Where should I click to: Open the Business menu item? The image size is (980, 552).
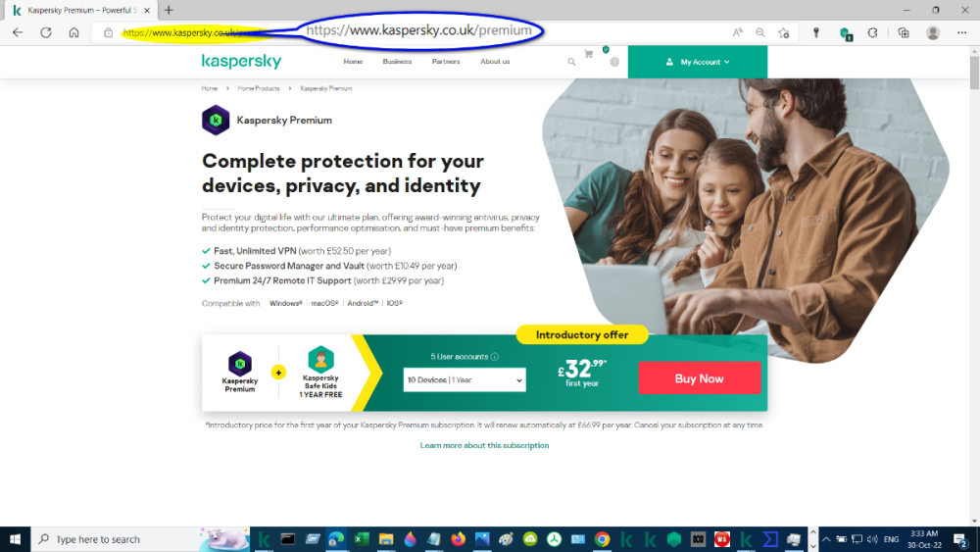coord(397,61)
